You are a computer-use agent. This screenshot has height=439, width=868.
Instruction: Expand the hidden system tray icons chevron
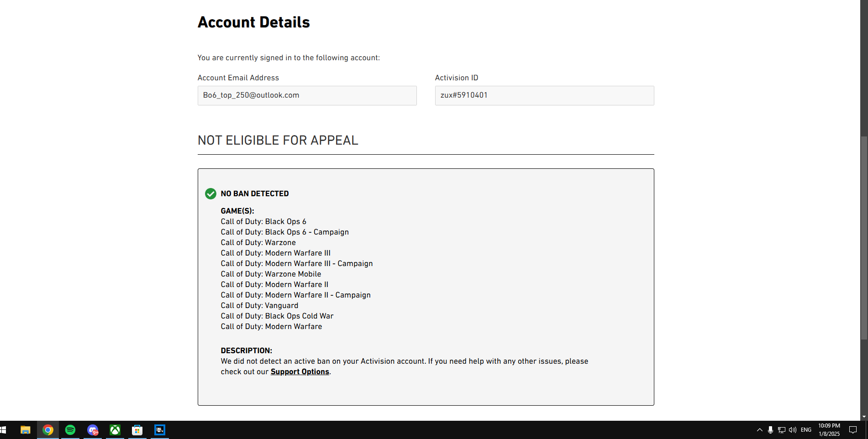pyautogui.click(x=760, y=430)
